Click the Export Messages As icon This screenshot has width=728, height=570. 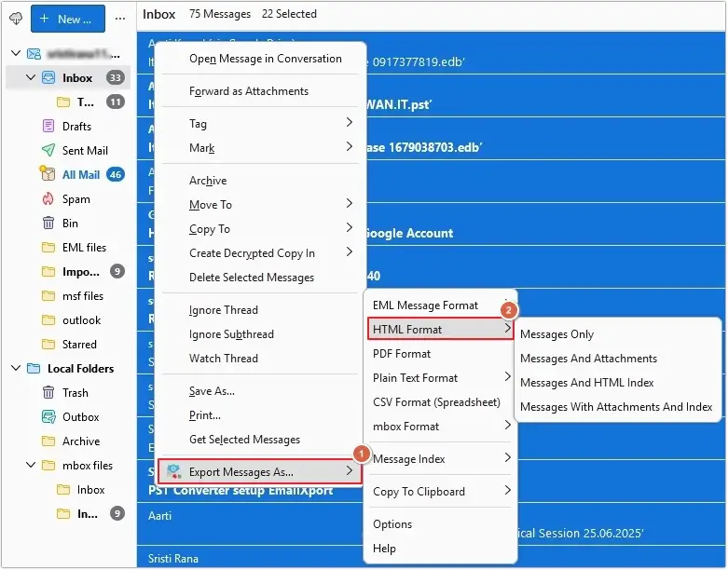tap(174, 471)
